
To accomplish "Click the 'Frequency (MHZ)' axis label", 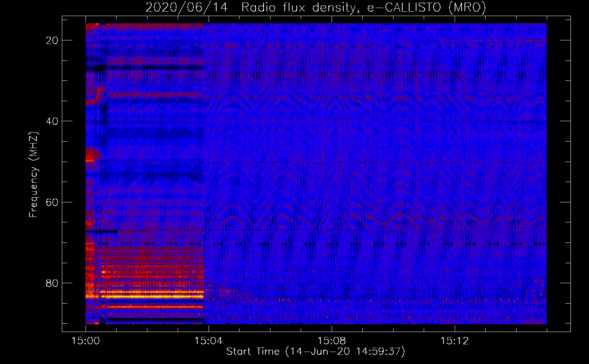I will (x=33, y=175).
